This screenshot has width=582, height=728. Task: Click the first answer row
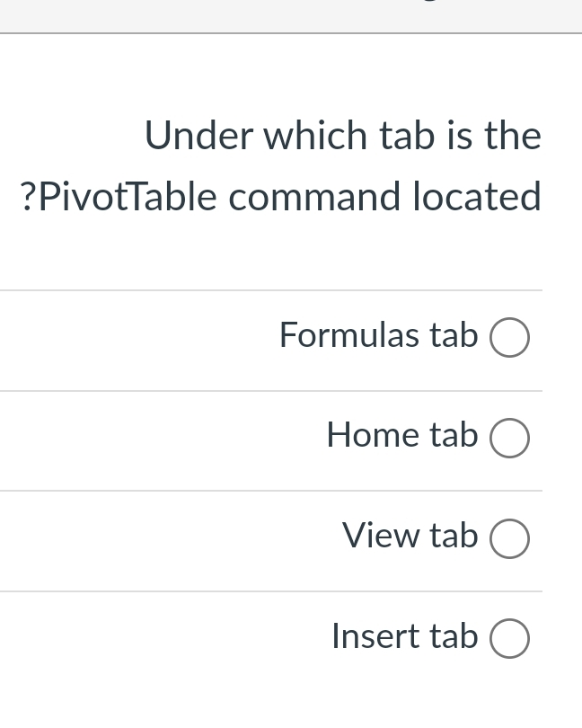tap(291, 340)
